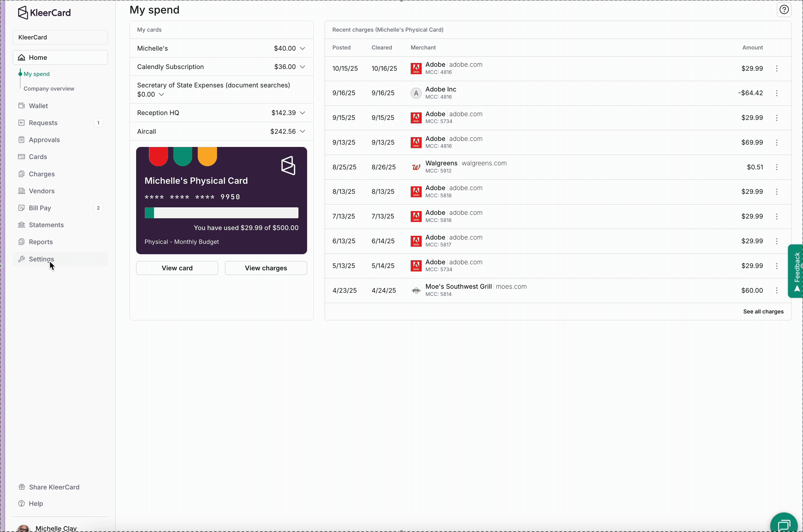Open Company overview
The height and width of the screenshot is (532, 803).
(x=49, y=89)
